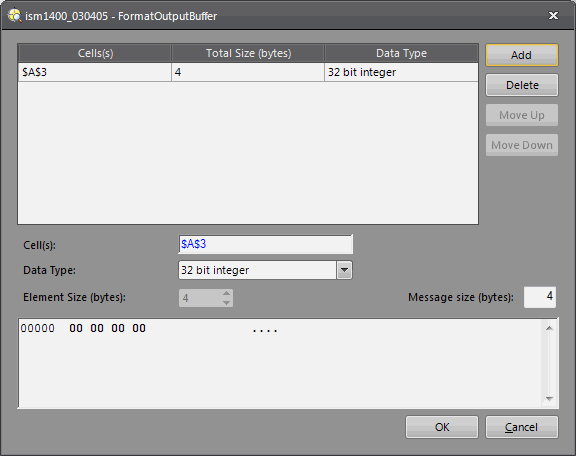Screen dimensions: 576x456
Task: Click the Cell(s) input field
Action: pyautogui.click(x=266, y=244)
